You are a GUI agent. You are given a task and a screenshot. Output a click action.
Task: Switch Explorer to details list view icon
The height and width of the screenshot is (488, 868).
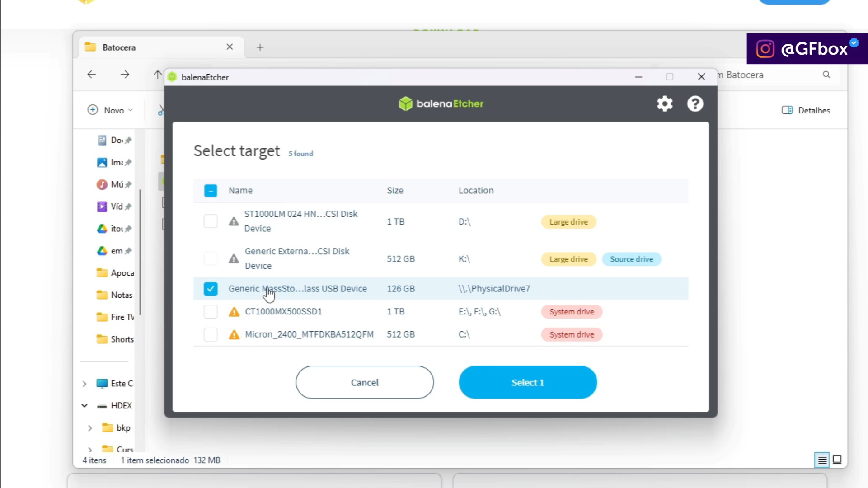(822, 460)
